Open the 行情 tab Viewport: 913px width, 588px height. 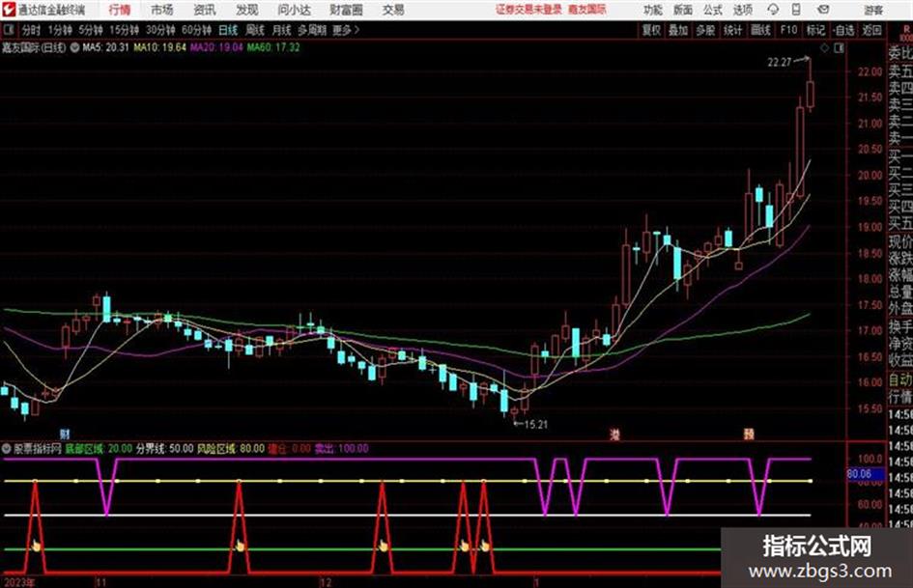[120, 10]
